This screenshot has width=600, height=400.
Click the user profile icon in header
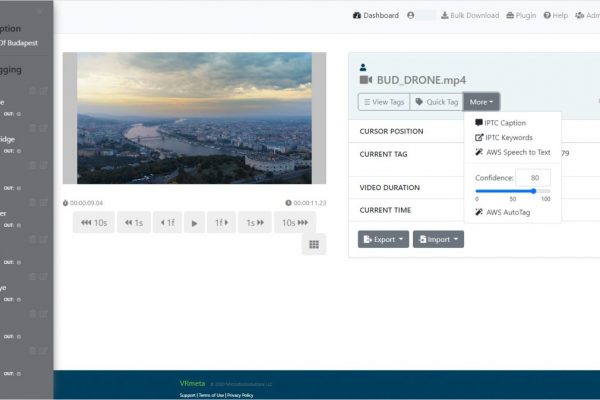coord(411,15)
